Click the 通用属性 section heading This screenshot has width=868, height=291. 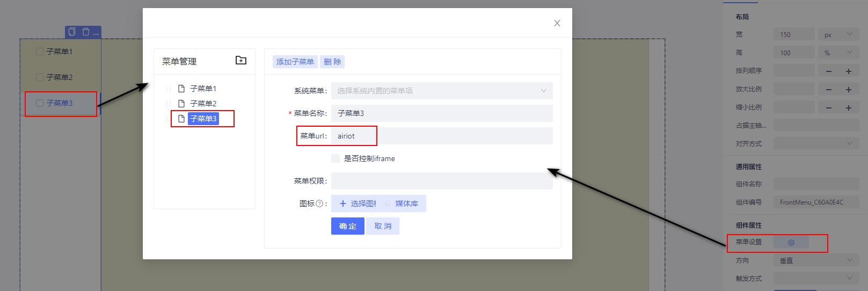click(x=749, y=167)
